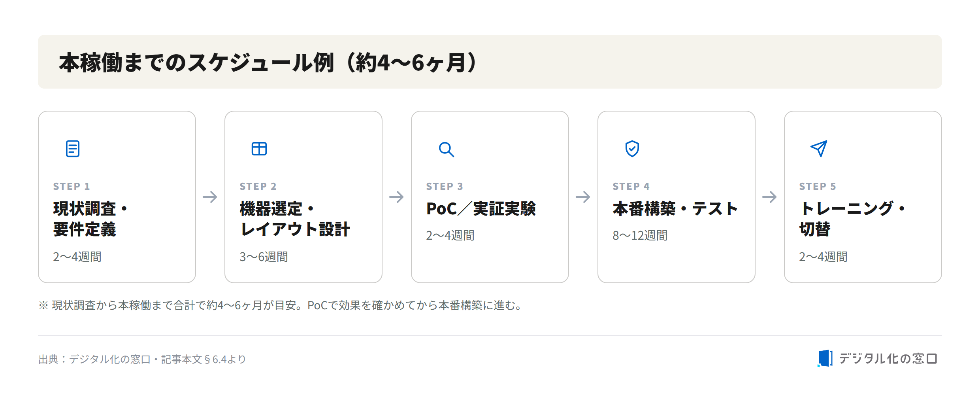
Task: Select the 現状調査・要件定義 heading
Action: pos(90,219)
